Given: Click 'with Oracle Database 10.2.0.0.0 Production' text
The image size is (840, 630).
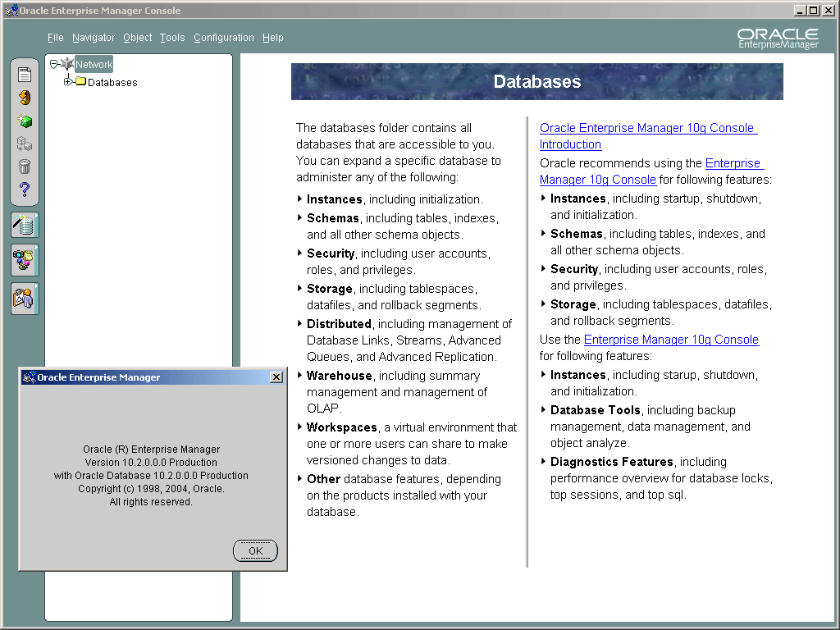Looking at the screenshot, I should point(151,476).
